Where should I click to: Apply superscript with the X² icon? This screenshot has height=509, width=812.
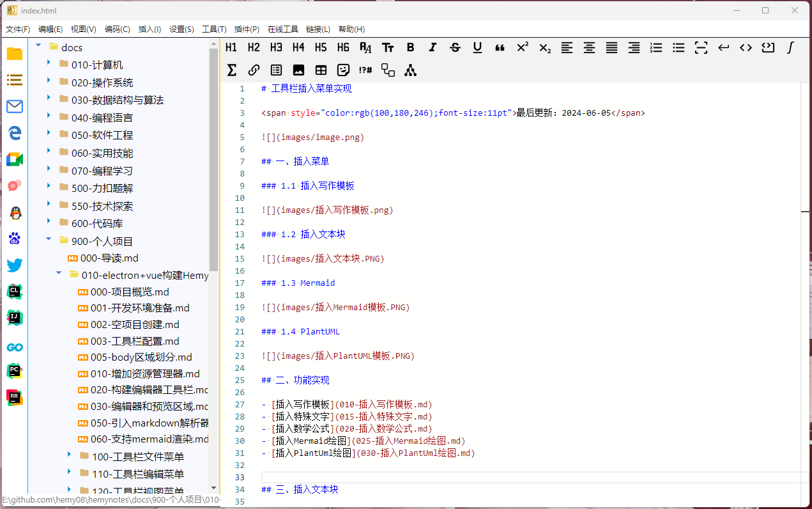click(522, 47)
